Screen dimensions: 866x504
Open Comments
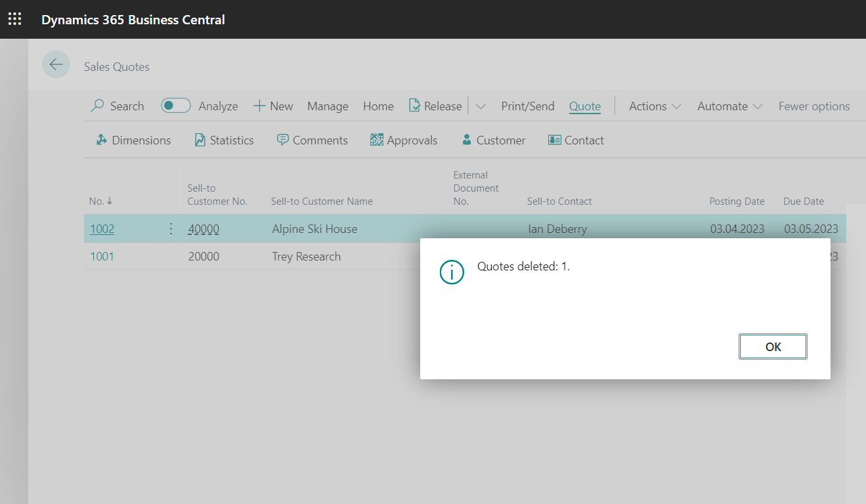(313, 140)
